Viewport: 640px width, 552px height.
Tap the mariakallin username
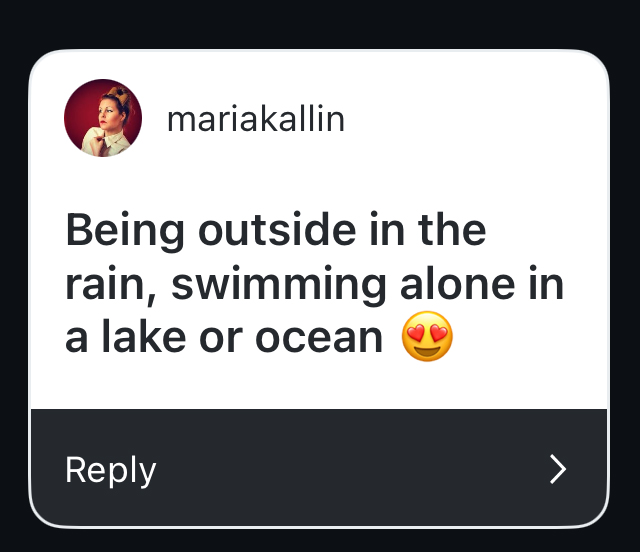pos(255,120)
